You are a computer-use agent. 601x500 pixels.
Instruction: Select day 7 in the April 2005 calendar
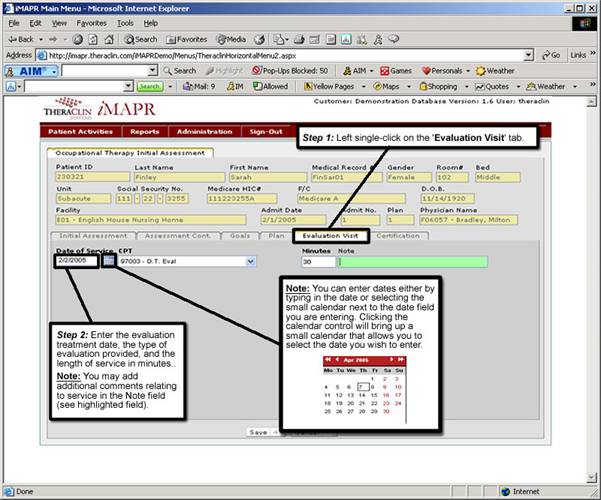tap(362, 387)
